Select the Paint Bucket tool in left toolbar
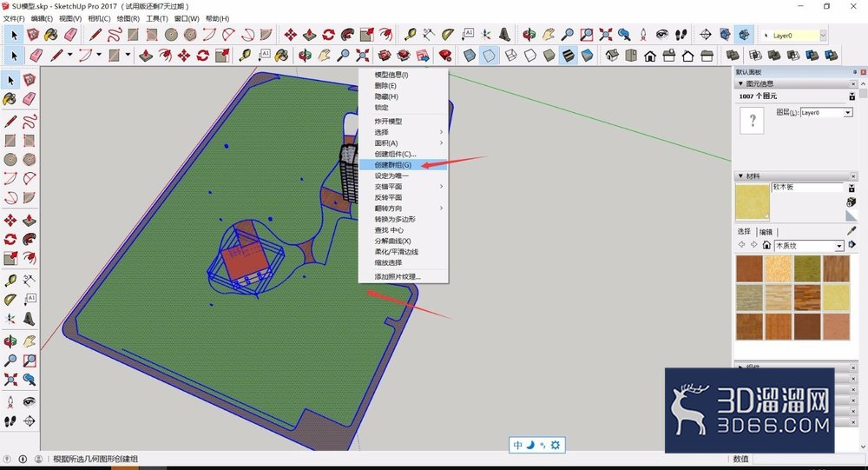The width and height of the screenshot is (868, 470). pos(10,99)
